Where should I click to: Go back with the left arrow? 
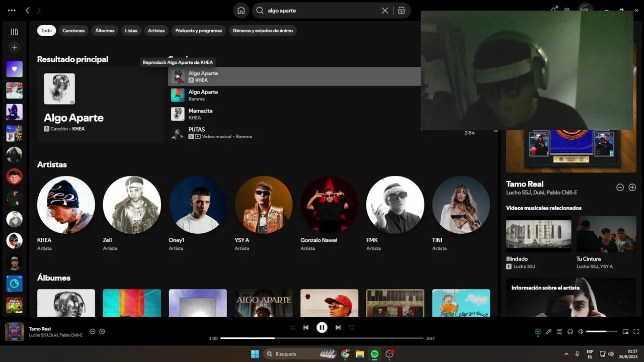(x=28, y=10)
